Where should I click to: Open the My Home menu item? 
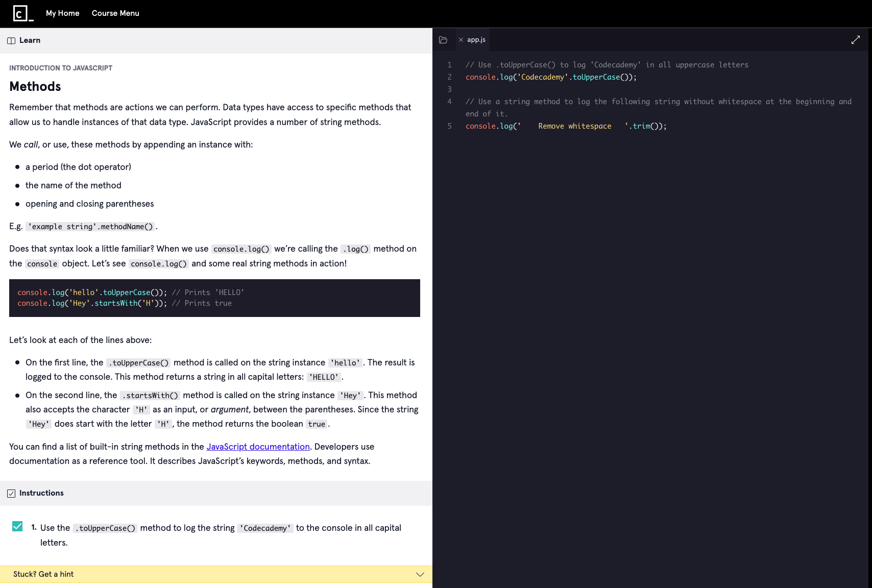coord(63,13)
